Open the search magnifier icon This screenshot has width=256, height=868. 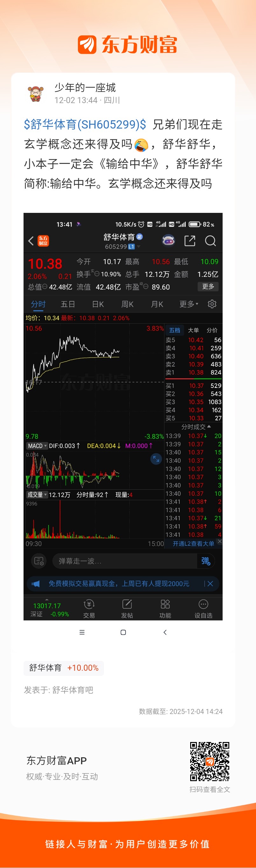(x=211, y=241)
